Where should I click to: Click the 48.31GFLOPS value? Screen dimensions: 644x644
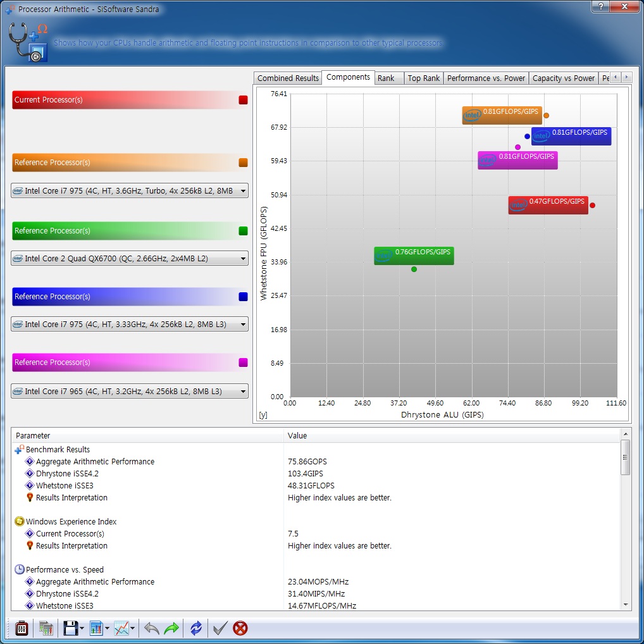(x=311, y=485)
